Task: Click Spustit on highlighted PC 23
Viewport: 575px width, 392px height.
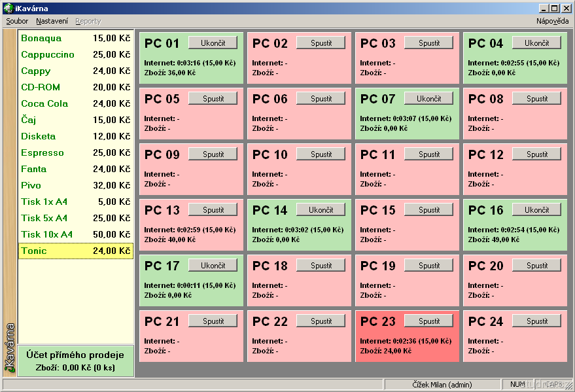Action: click(429, 321)
